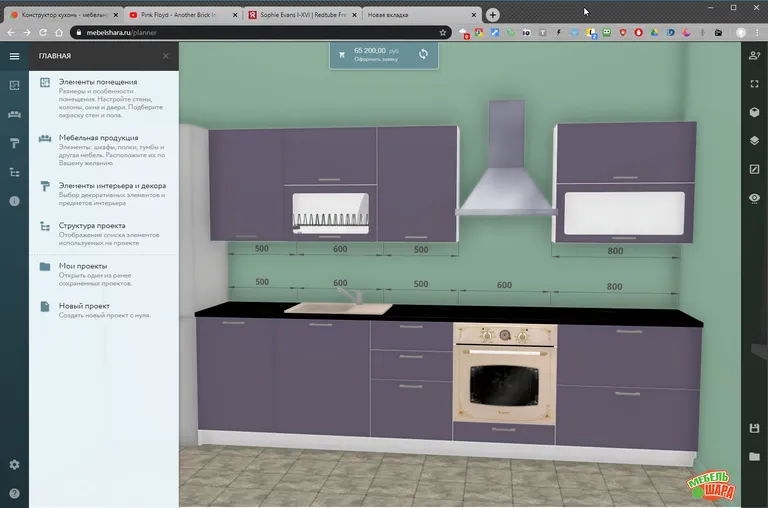
Task: Click the browser back arrow
Action: [x=11, y=32]
